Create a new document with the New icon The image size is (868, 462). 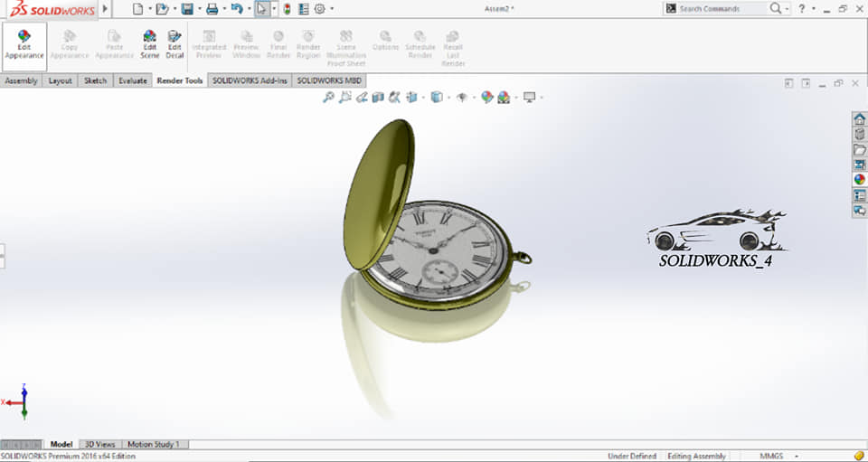[x=137, y=9]
